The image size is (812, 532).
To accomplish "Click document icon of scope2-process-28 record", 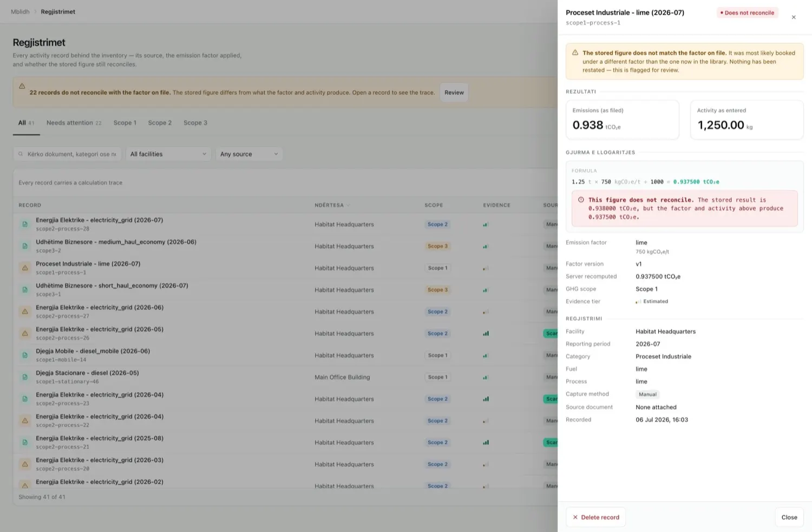I will 25,224.
